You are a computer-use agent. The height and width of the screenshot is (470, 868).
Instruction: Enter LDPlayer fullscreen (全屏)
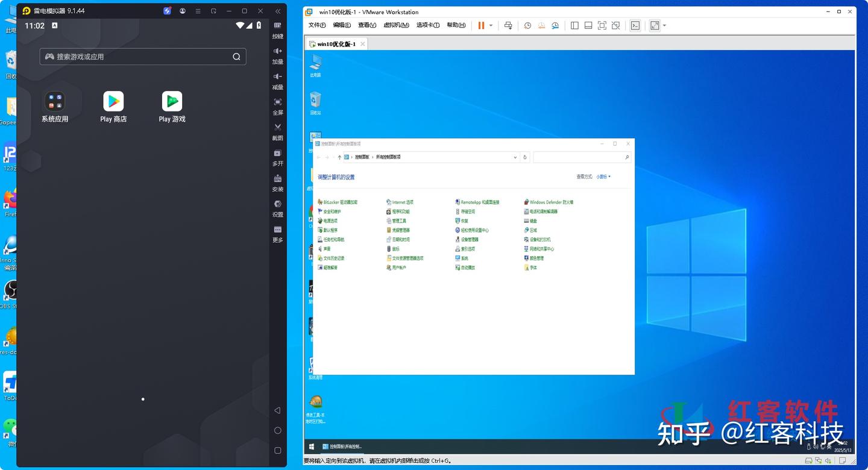[x=277, y=106]
